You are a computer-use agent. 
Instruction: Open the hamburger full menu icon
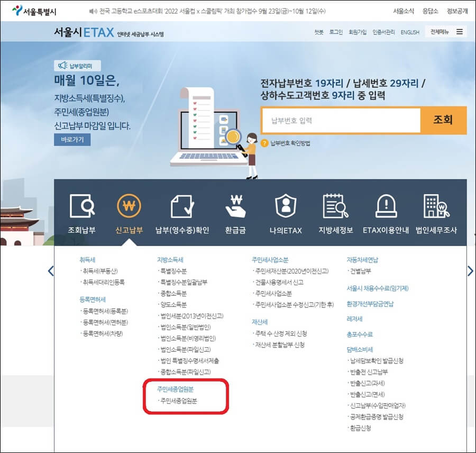[x=460, y=32]
